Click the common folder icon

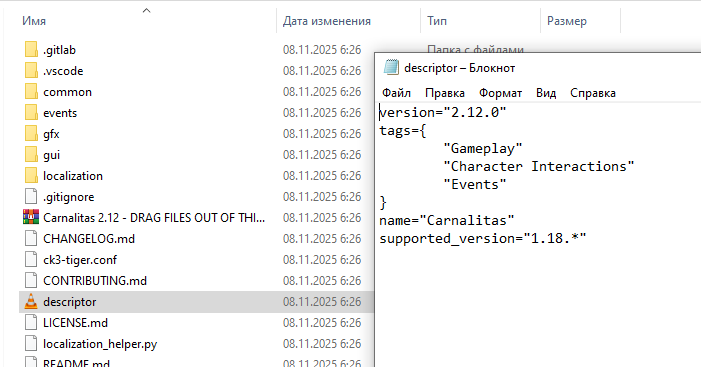click(31, 92)
